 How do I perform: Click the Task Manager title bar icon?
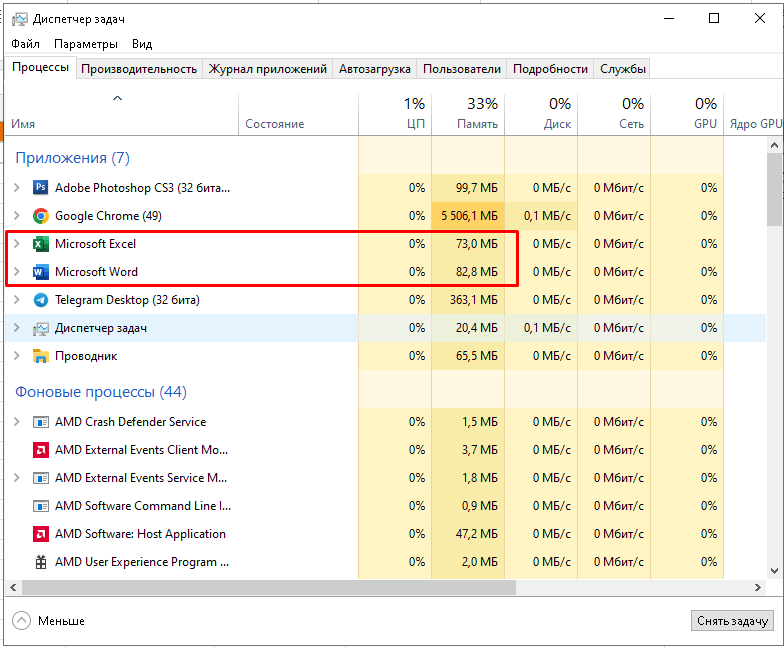click(20, 19)
